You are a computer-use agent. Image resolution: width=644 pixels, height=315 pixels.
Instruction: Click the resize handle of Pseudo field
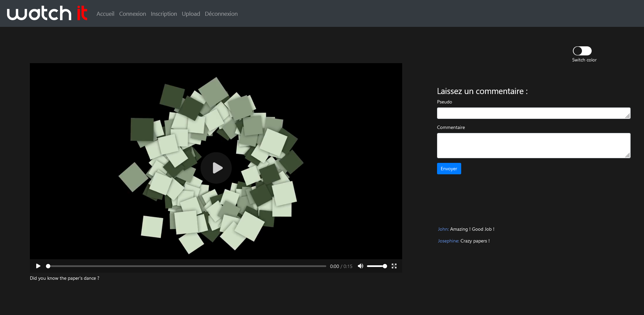(628, 116)
